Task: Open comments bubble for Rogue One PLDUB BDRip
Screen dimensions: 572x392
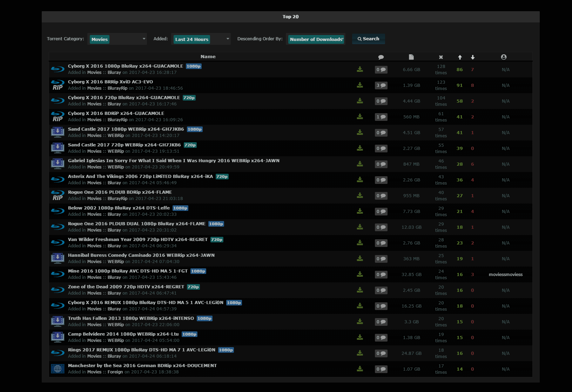Action: coord(381,195)
